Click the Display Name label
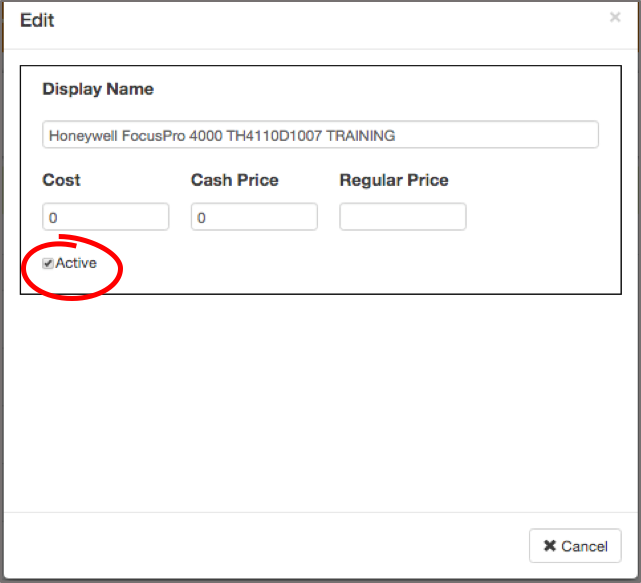Image resolution: width=641 pixels, height=583 pixels. pyautogui.click(x=98, y=89)
